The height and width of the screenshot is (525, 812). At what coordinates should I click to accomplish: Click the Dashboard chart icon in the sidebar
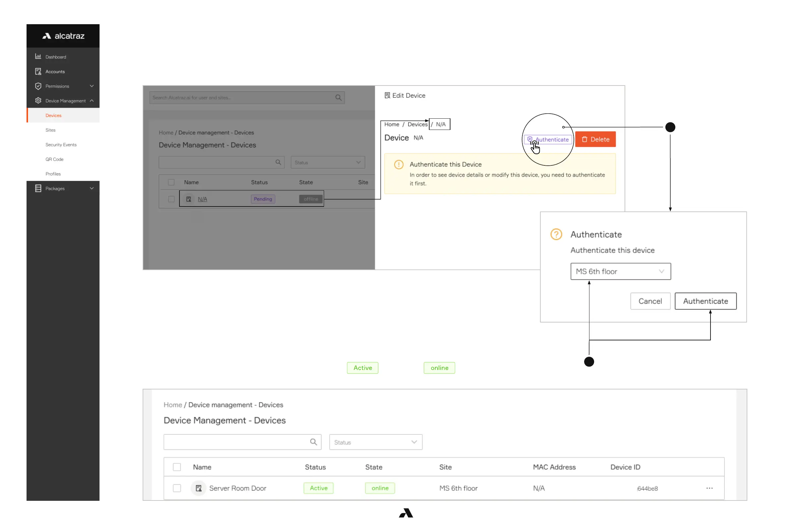tap(38, 57)
